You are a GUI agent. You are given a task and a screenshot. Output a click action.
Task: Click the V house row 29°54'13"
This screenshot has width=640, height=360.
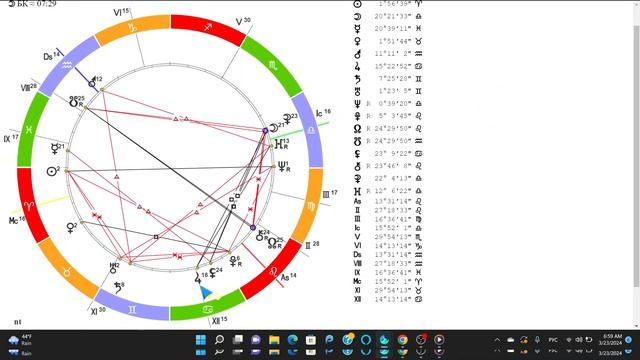[388, 237]
